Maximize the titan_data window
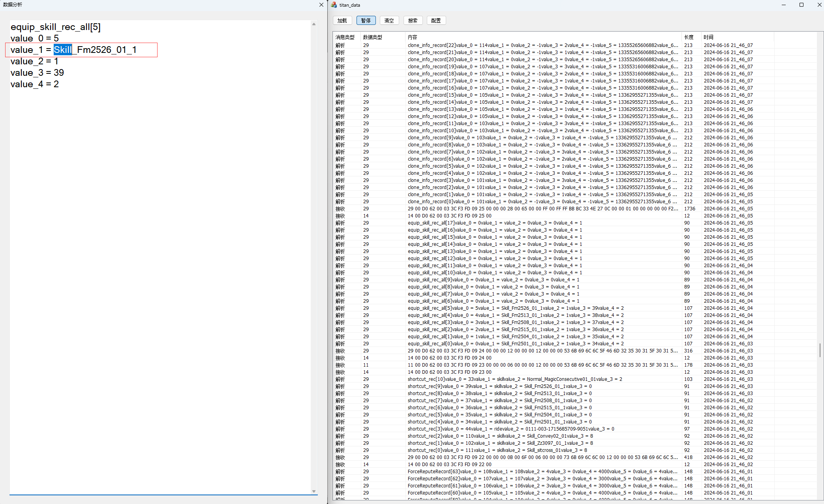 [x=801, y=5]
